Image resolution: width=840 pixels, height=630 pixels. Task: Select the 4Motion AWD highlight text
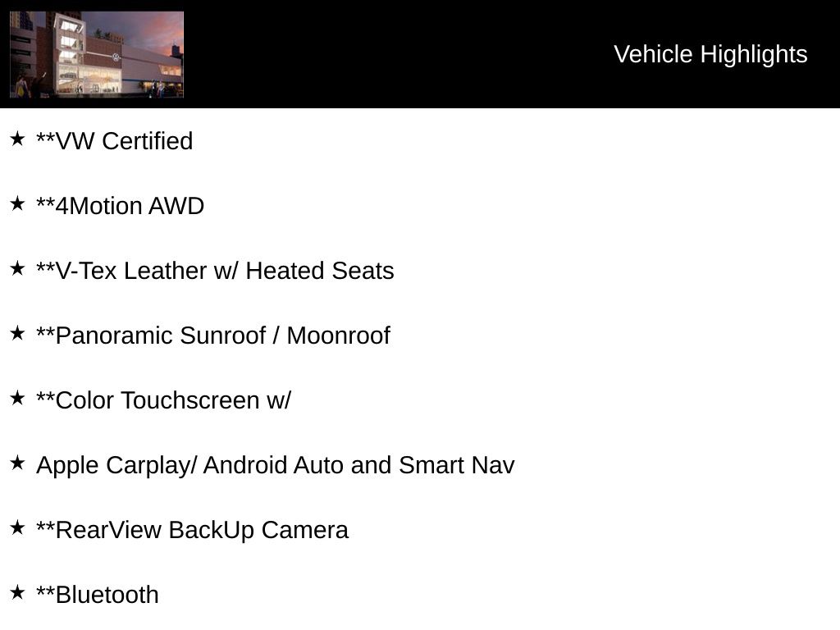[121, 206]
